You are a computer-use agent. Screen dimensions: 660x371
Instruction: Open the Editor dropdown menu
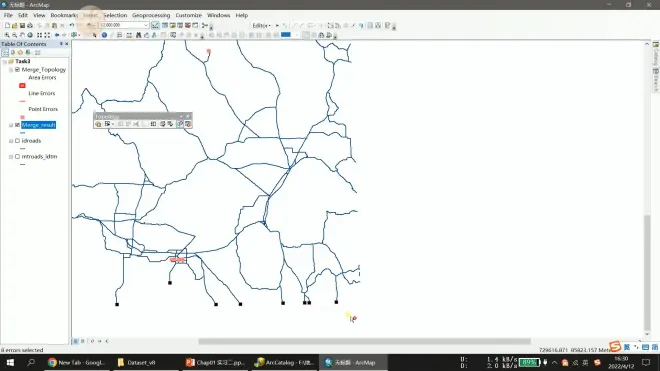pos(261,26)
